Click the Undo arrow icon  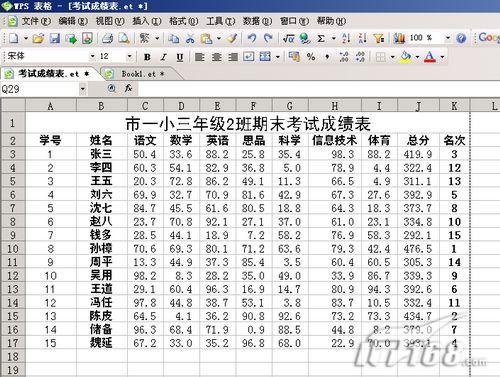252,38
